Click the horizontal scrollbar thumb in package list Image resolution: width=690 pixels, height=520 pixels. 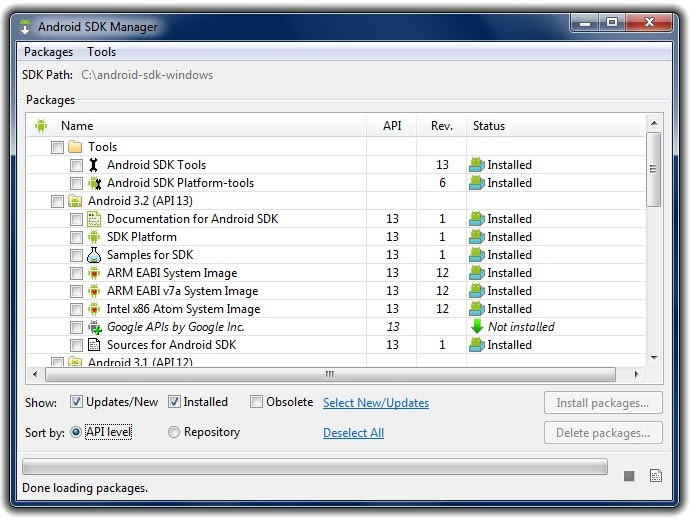330,374
